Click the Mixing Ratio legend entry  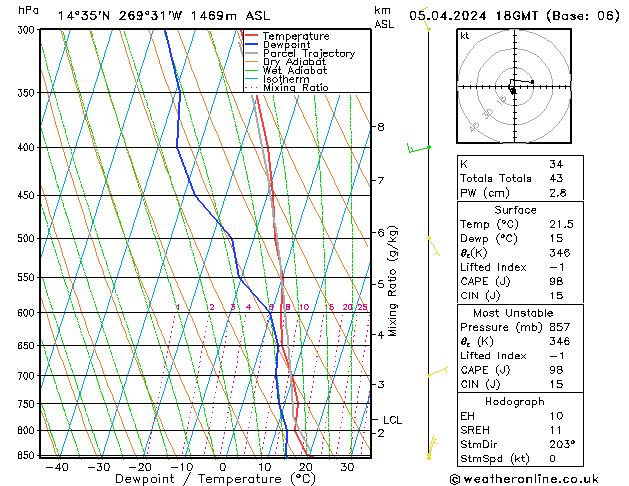tap(295, 88)
